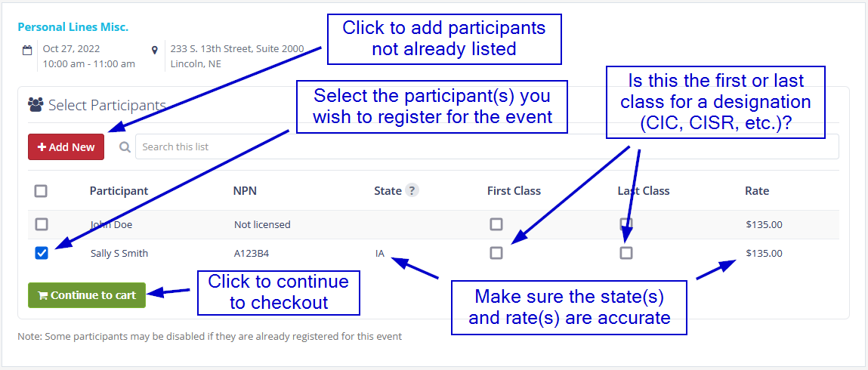The height and width of the screenshot is (370, 868).
Task: Click the Rate column header
Action: pyautogui.click(x=756, y=191)
